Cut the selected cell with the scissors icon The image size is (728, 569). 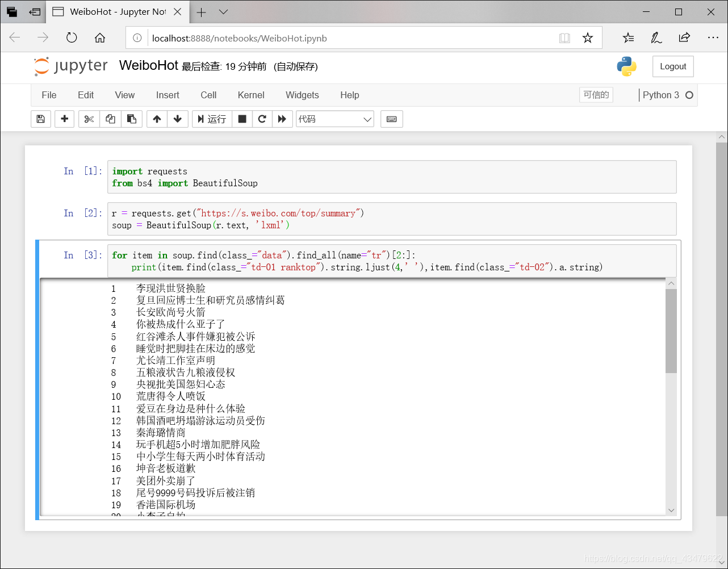click(x=89, y=119)
